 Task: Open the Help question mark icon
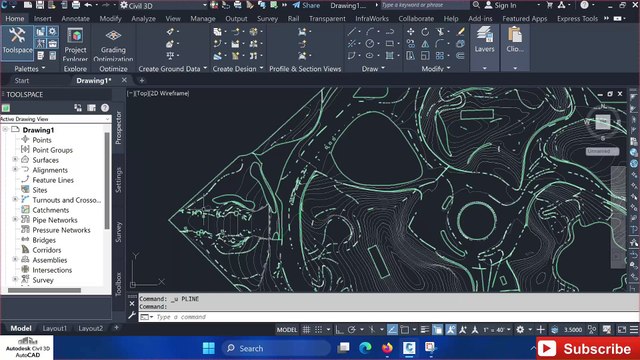tap(584, 5)
